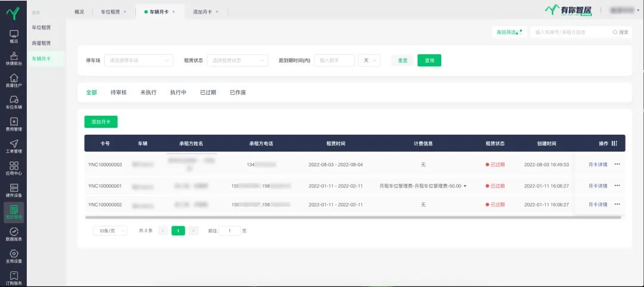Switch to the 已过期 status tab
This screenshot has height=287, width=644.
pyautogui.click(x=208, y=92)
